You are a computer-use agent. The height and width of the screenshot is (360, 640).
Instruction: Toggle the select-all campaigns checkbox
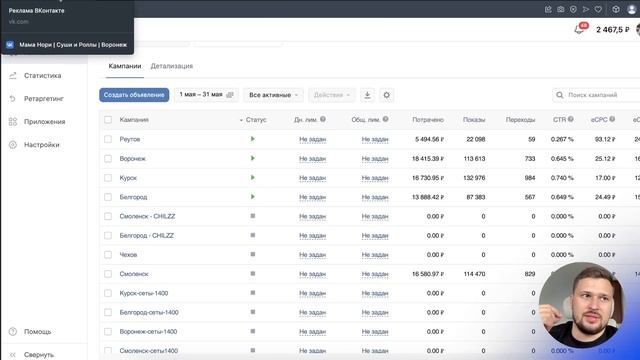tap(108, 120)
